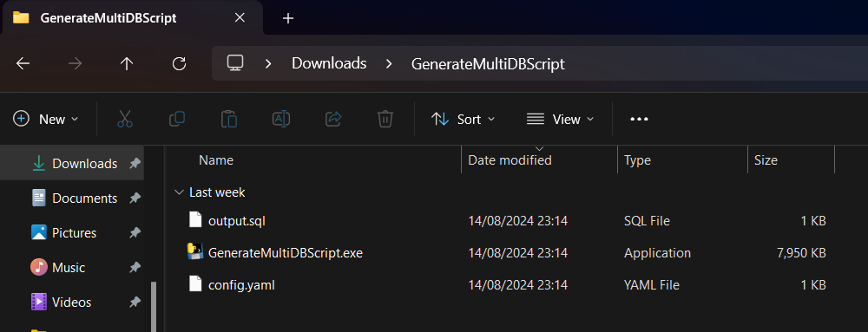Unpin Downloads using its pin icon
Viewport: 868px width, 332px height.
[135, 164]
